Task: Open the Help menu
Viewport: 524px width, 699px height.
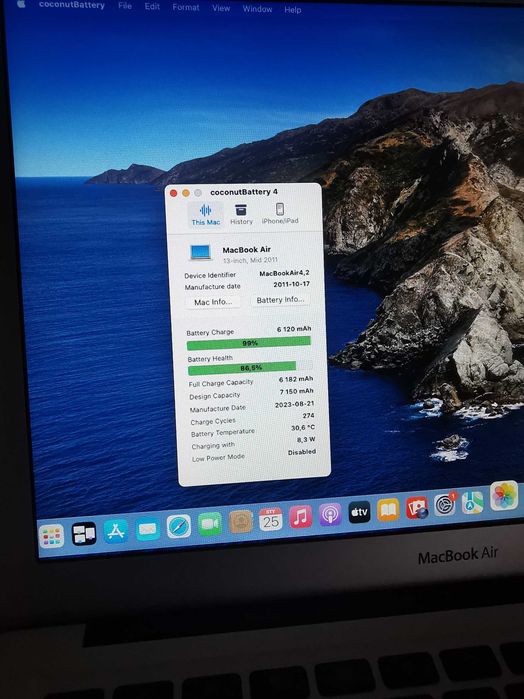Action: pos(293,10)
